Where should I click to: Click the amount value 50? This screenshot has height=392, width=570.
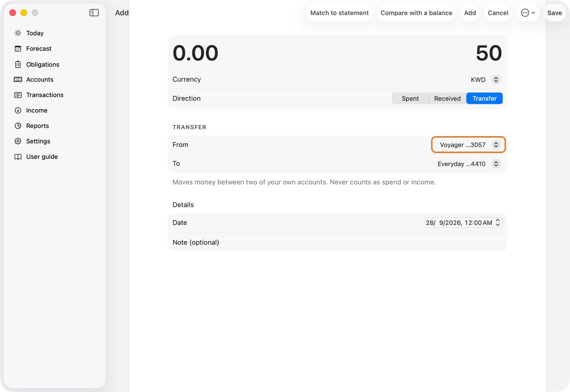(488, 53)
